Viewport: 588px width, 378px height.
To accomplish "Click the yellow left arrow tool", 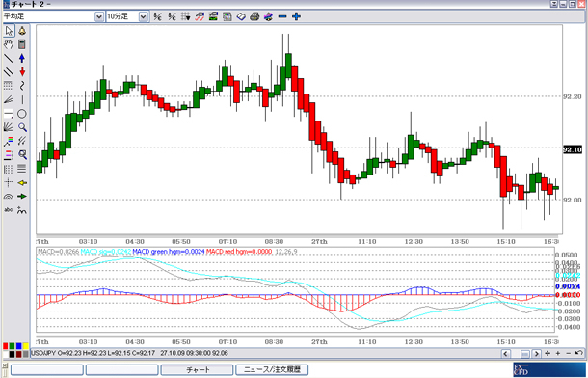I will pyautogui.click(x=22, y=182).
